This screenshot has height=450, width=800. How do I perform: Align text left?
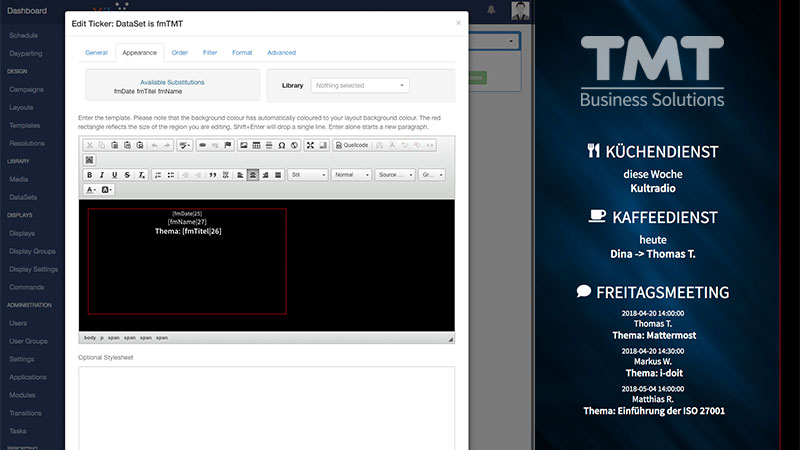(x=240, y=175)
